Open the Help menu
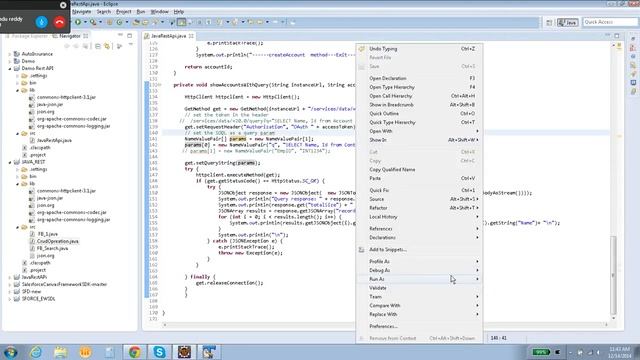Image resolution: width=640 pixels, height=360 pixels. (179, 12)
